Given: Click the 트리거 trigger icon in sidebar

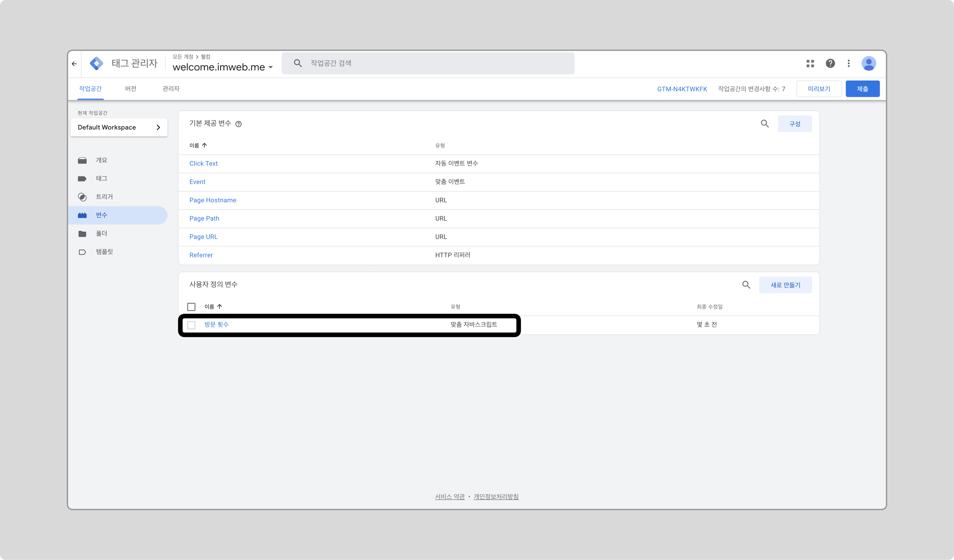Looking at the screenshot, I should 82,197.
